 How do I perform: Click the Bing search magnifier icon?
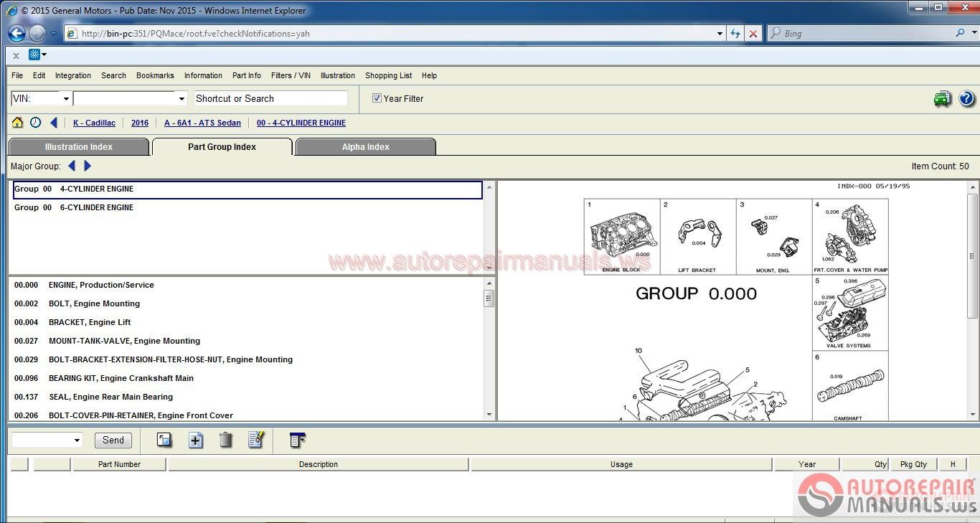pyautogui.click(x=961, y=33)
